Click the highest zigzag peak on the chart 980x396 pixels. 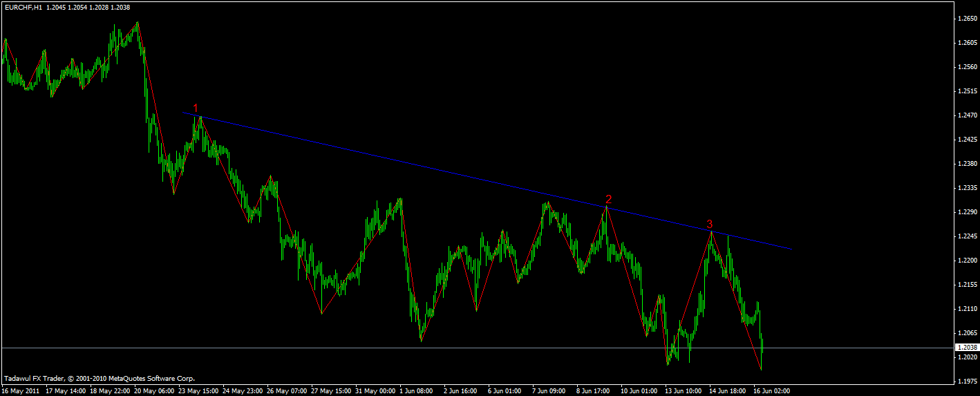pos(138,22)
